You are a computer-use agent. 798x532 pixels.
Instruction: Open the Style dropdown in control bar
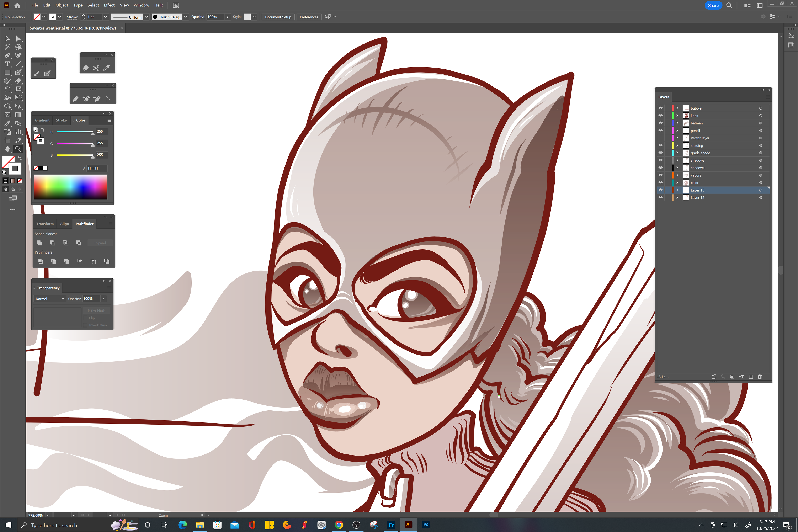[254, 17]
